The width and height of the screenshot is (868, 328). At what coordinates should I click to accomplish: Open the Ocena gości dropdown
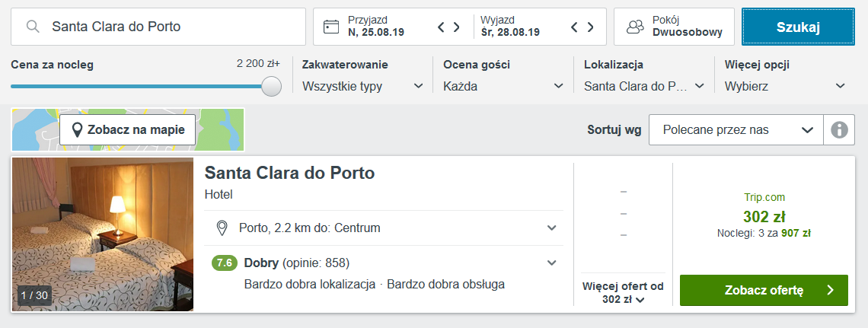click(504, 86)
